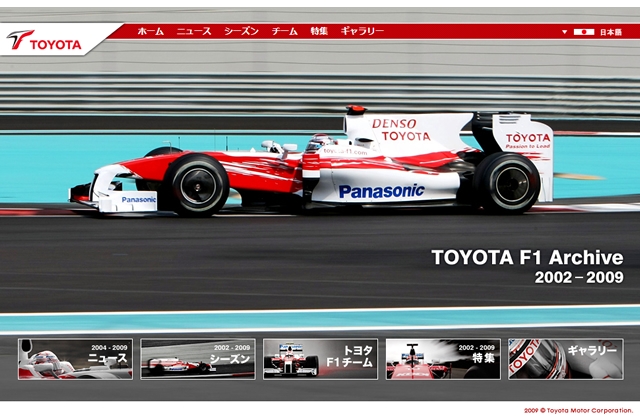Go to the チーム menu item
The image size is (640, 420).
click(x=284, y=31)
